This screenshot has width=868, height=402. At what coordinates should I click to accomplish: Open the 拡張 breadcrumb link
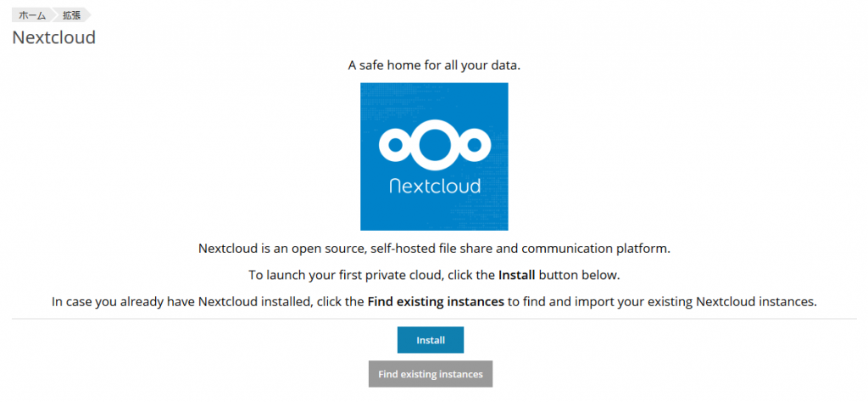pyautogui.click(x=71, y=15)
